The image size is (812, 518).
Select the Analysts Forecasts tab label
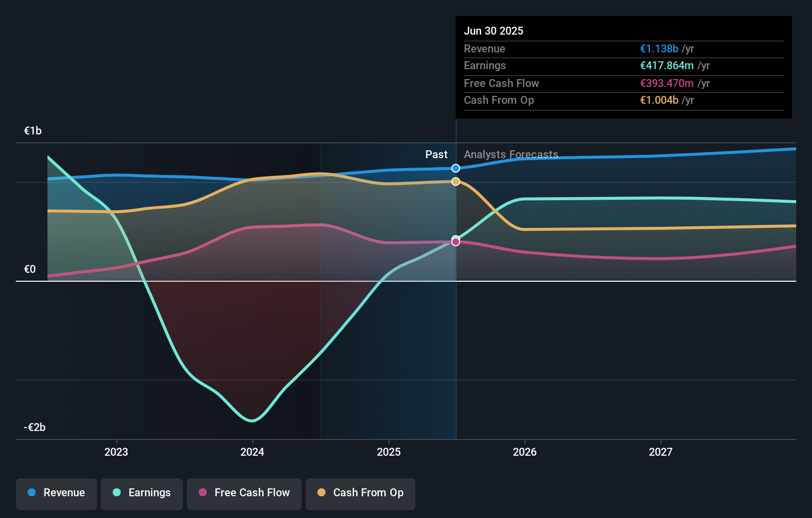(x=510, y=154)
